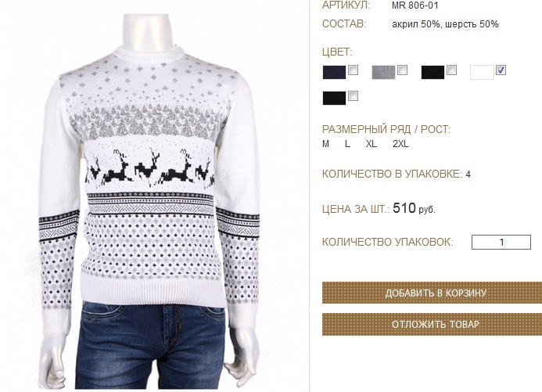
Task: Select the black swatch next to grey
Action: (x=433, y=73)
